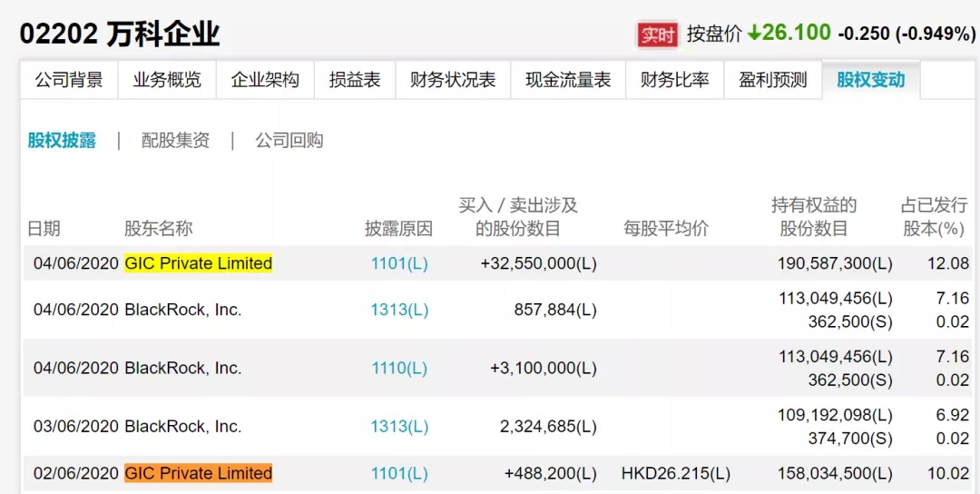Open the 1110(L) disclosure reason link

pyautogui.click(x=399, y=369)
